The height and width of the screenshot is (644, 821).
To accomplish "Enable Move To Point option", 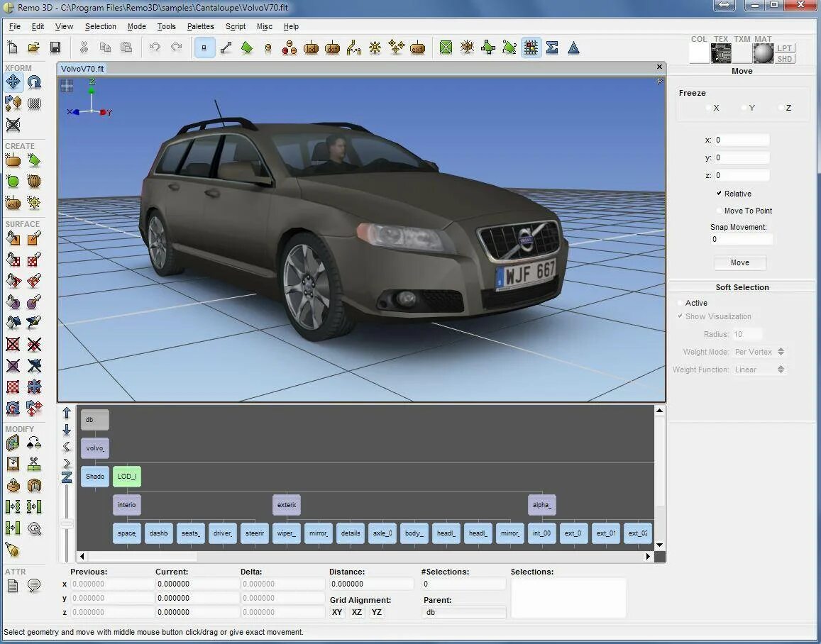I will tap(719, 211).
